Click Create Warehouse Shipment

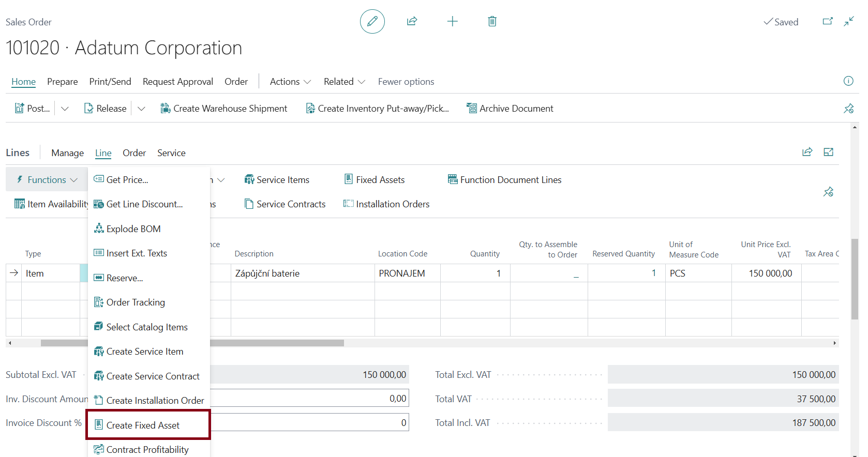223,109
